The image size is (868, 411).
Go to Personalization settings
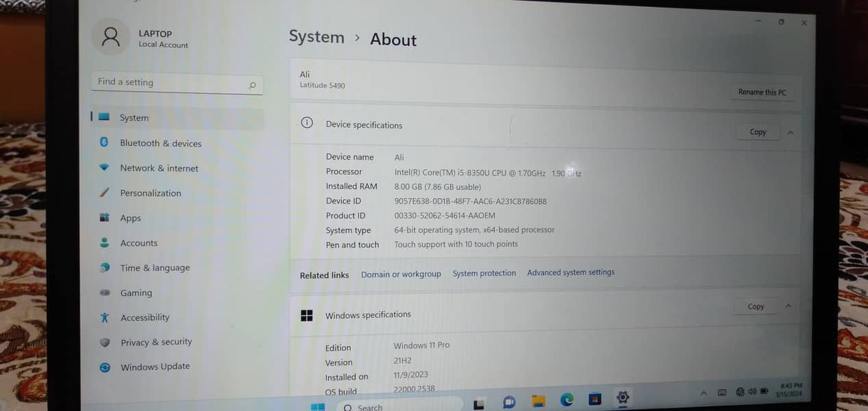point(151,193)
